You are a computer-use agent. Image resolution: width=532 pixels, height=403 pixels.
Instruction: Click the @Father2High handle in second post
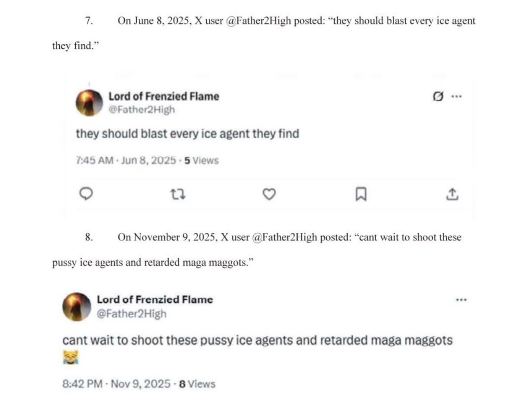pos(131,314)
